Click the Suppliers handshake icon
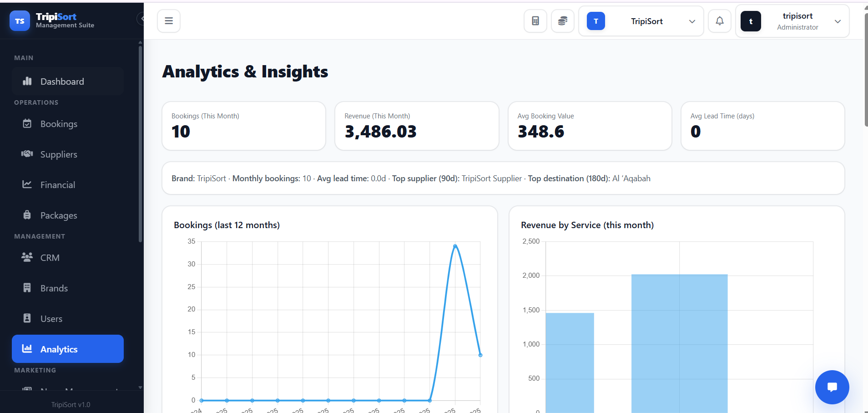 (x=27, y=154)
